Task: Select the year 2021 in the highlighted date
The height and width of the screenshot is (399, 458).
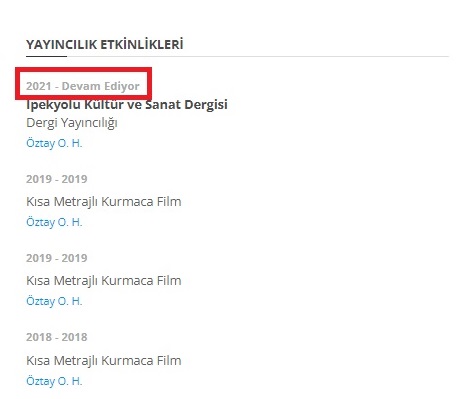Action: [39, 86]
